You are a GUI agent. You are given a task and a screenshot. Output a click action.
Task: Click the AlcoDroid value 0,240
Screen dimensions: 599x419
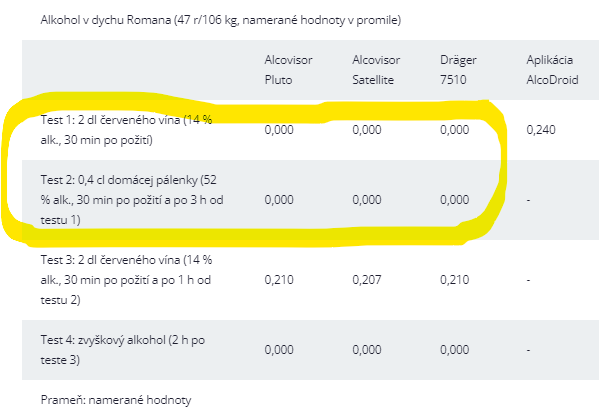[x=541, y=130]
